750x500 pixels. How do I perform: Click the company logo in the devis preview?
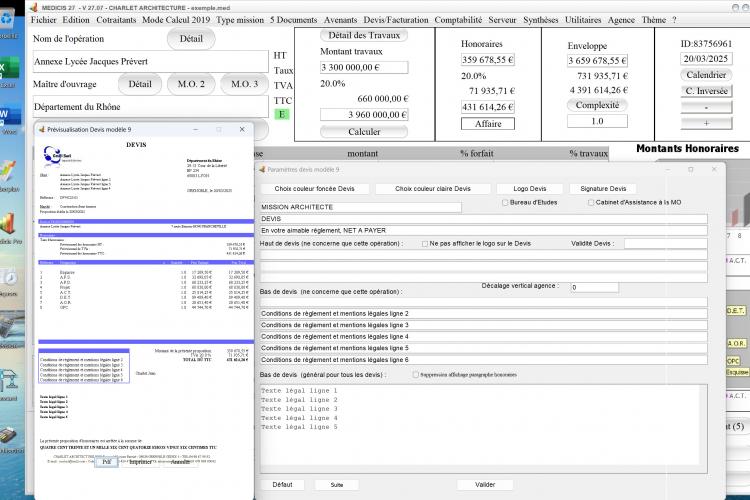57,155
